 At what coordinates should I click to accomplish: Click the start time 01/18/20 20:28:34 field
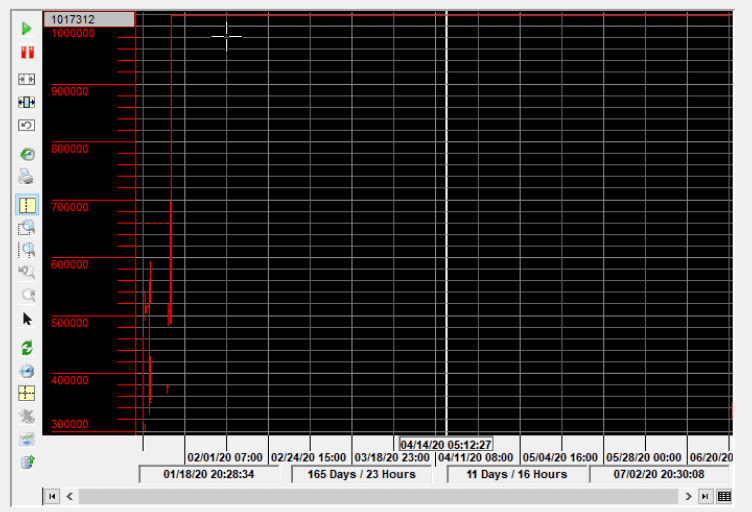tap(209, 474)
